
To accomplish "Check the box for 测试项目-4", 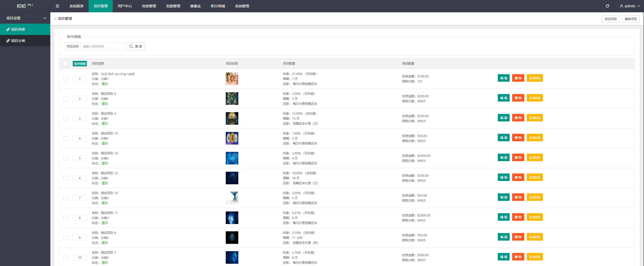I will [x=65, y=119].
